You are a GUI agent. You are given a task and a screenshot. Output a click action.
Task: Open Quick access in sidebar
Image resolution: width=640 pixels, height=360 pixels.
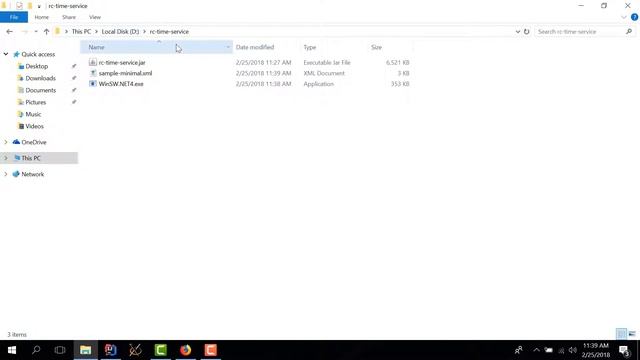[x=38, y=54]
